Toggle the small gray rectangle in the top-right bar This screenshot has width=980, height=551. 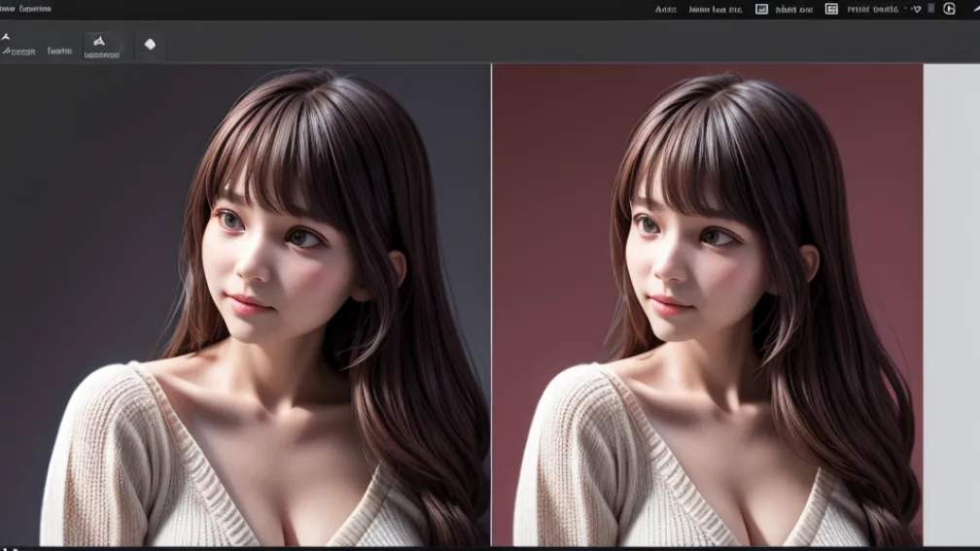930,8
